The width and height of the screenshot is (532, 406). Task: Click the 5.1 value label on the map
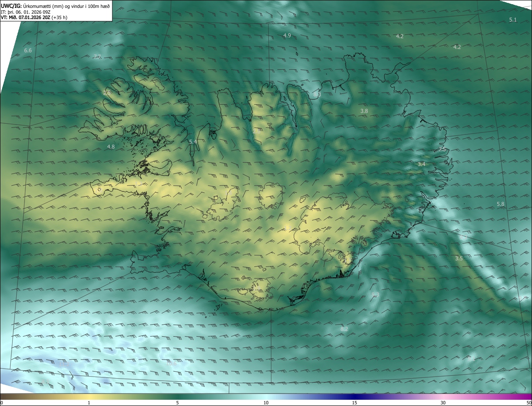coord(513,20)
